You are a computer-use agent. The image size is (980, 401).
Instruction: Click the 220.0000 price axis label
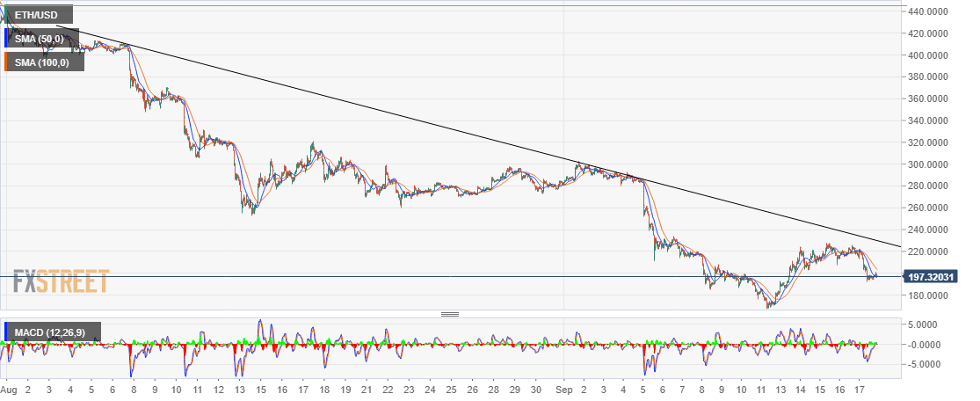932,252
